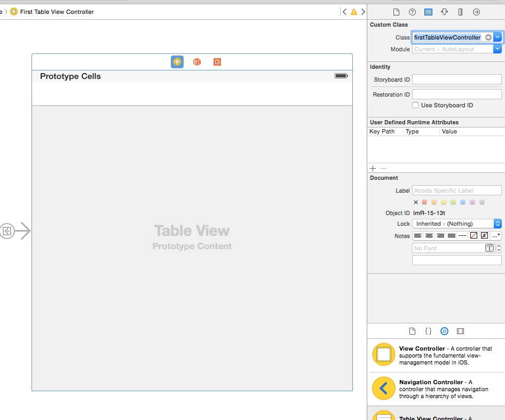Show the Connections inspector
This screenshot has height=420, width=505.
(477, 12)
